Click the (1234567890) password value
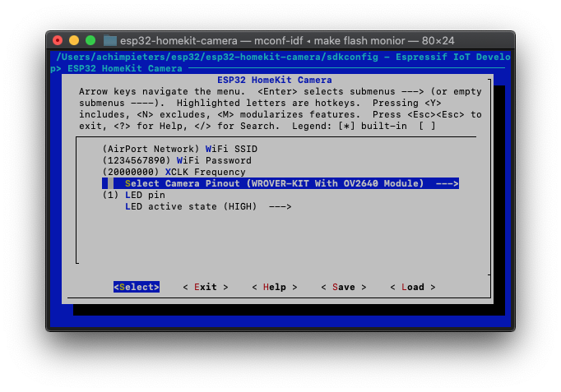 pos(137,160)
